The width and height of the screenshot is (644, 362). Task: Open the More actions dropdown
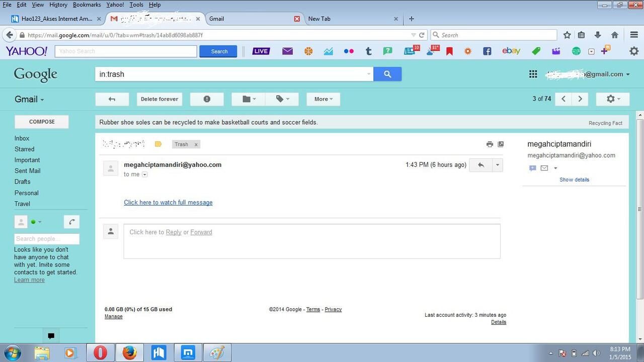click(x=324, y=99)
